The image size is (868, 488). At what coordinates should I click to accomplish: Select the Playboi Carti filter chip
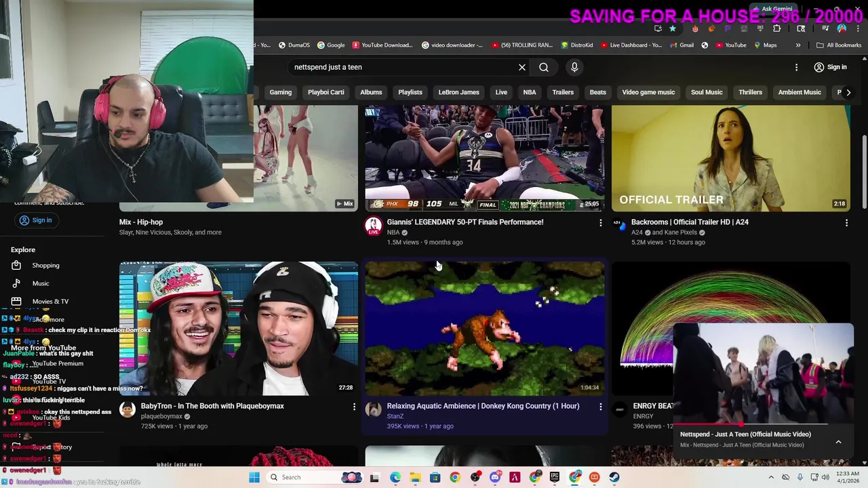tap(326, 92)
